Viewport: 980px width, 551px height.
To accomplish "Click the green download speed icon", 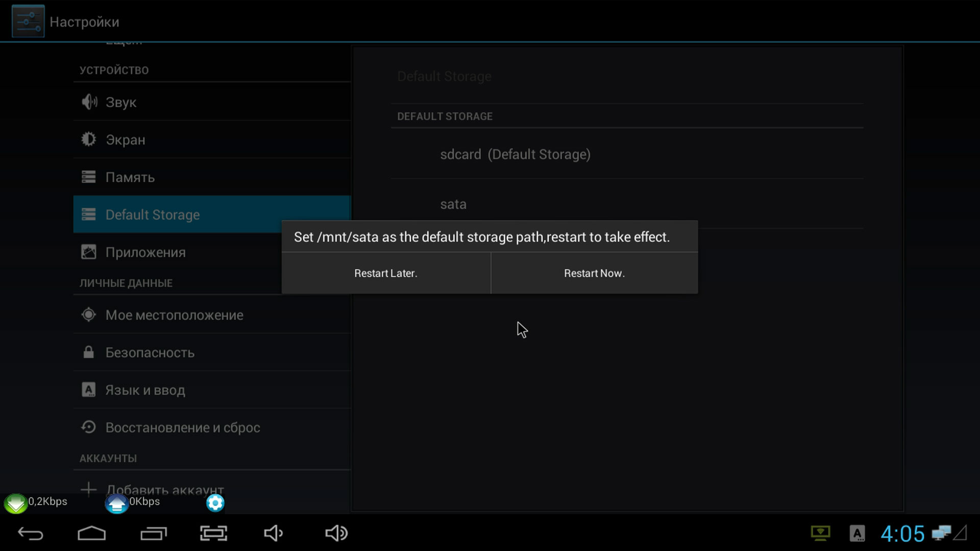I will point(15,503).
